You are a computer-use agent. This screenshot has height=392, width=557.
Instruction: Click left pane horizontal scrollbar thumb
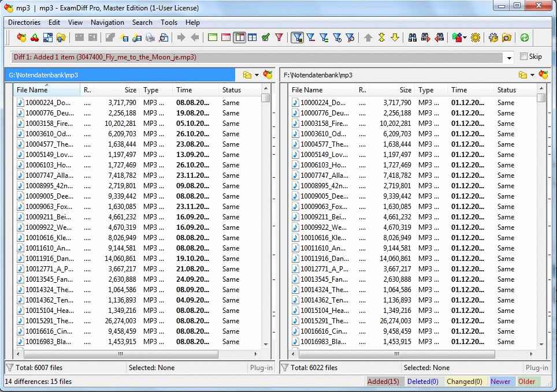click(121, 354)
